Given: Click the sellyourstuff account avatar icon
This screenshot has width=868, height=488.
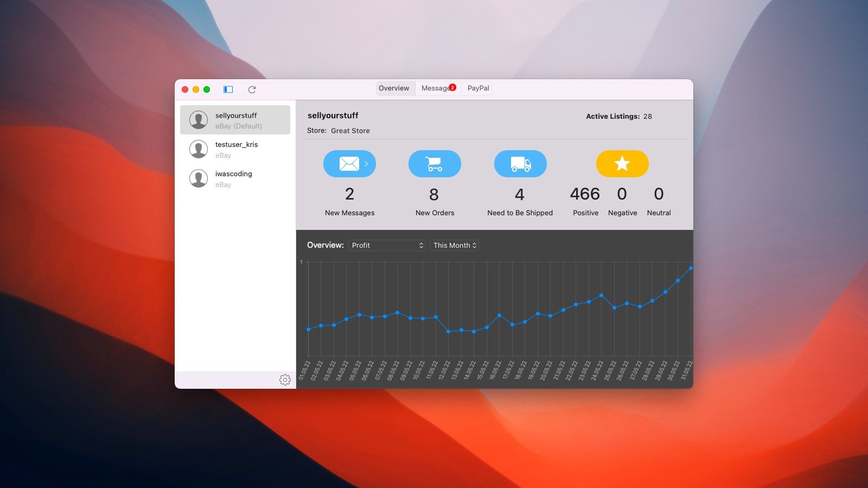Looking at the screenshot, I should click(199, 120).
